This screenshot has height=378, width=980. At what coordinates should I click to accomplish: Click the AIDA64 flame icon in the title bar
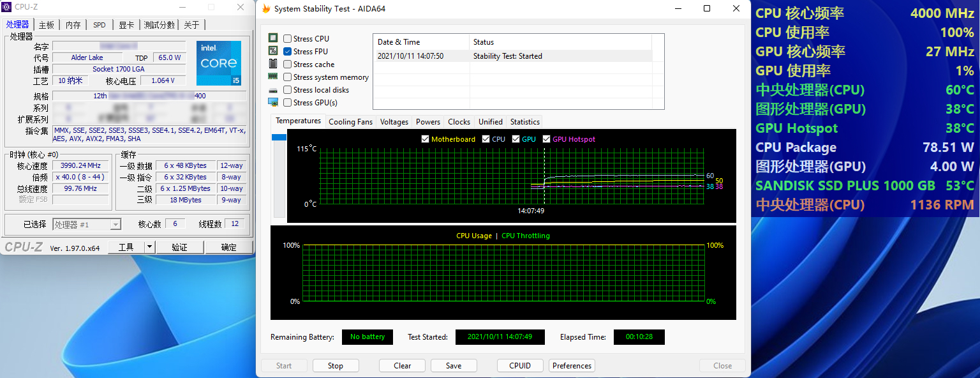[x=265, y=8]
